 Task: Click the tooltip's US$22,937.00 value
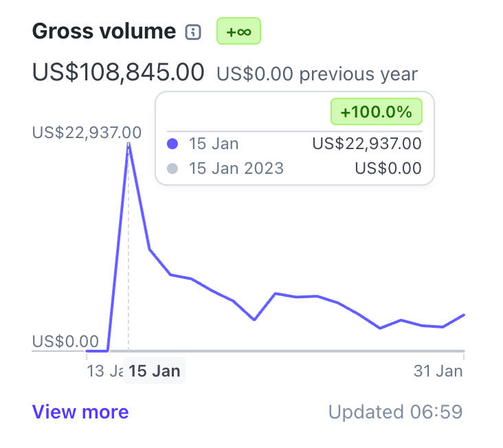pos(366,144)
